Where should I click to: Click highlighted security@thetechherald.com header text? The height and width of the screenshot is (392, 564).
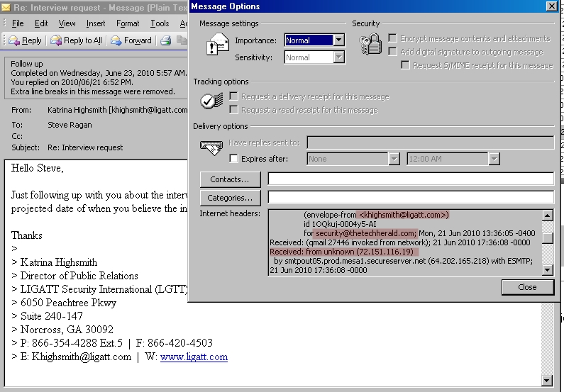[x=366, y=233]
